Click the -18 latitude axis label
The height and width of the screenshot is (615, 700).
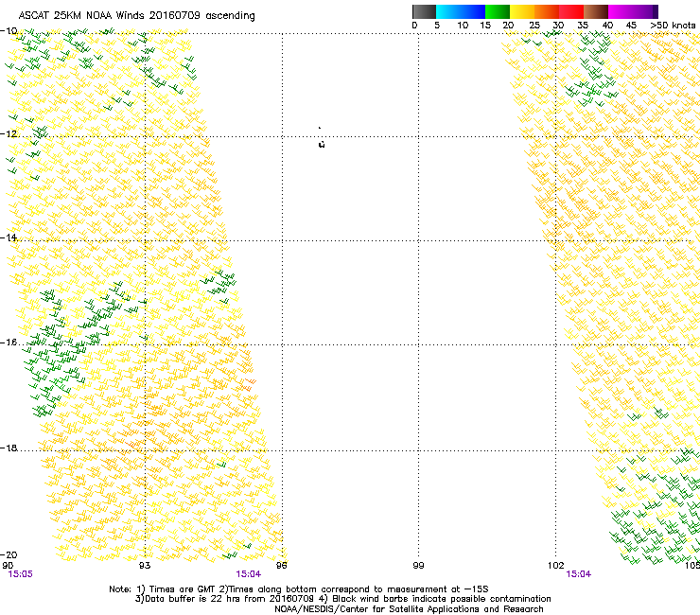9,448
